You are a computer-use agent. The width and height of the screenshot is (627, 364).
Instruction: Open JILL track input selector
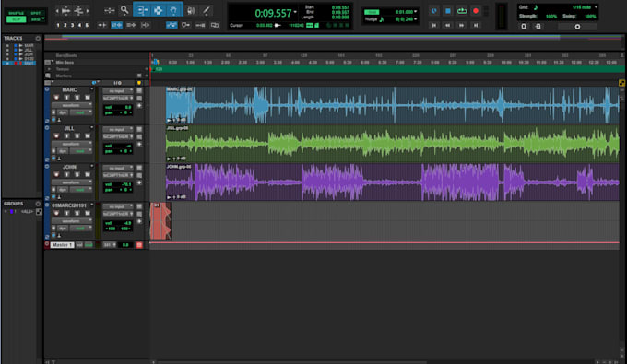(118, 129)
